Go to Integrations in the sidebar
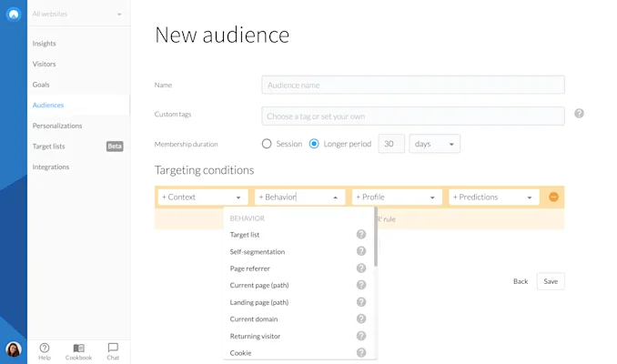617x364 pixels. pos(51,167)
